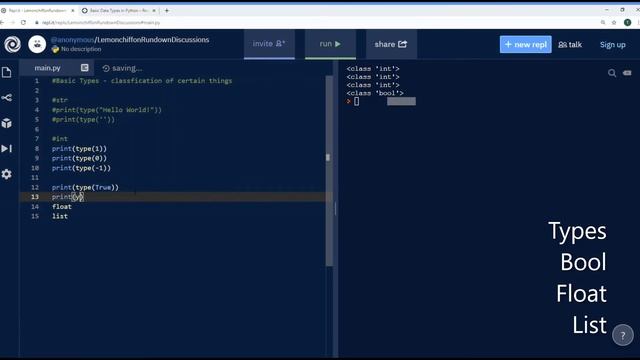640x360 pixels.
Task: Open the browser profile avatar
Action: point(628,22)
